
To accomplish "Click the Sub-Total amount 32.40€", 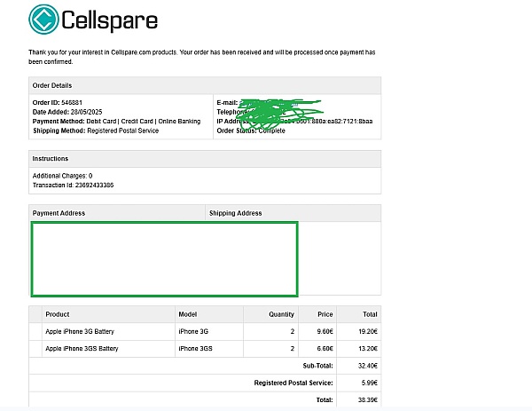I will coord(367,365).
